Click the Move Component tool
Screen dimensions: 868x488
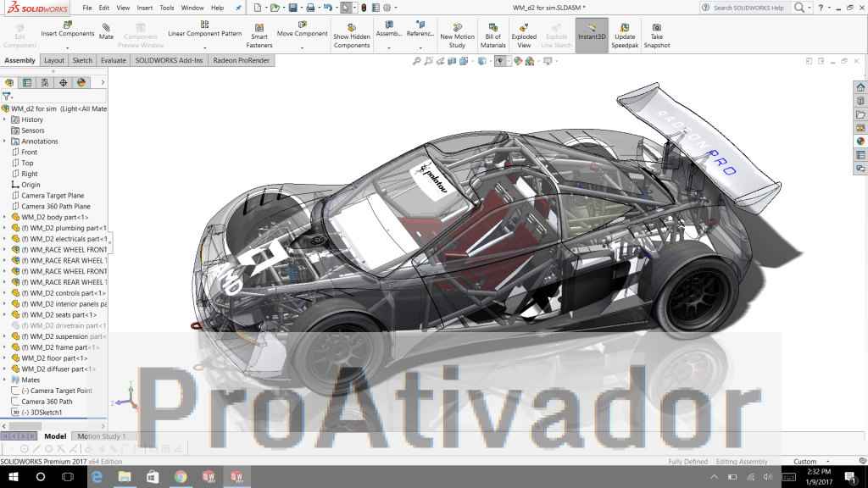[x=303, y=30]
